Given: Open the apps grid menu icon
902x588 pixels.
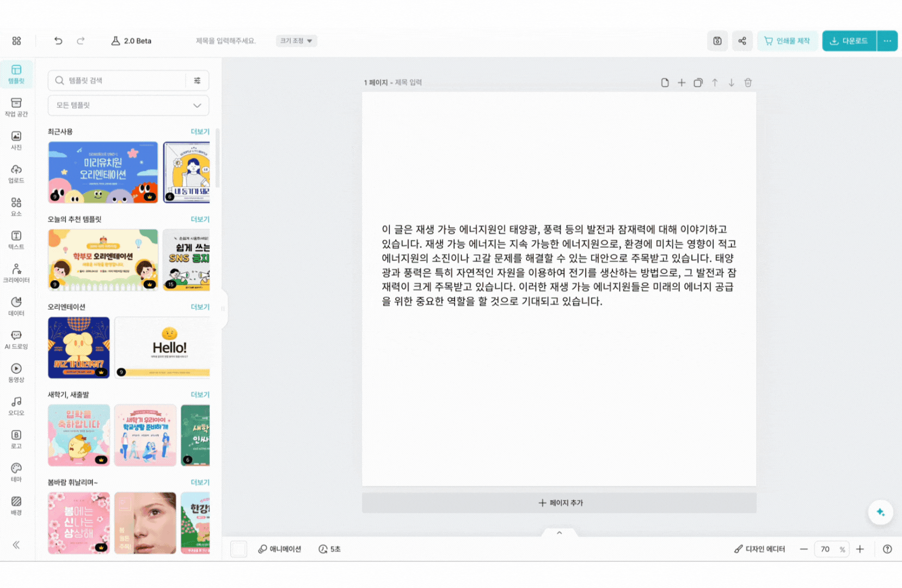Looking at the screenshot, I should click(x=16, y=41).
